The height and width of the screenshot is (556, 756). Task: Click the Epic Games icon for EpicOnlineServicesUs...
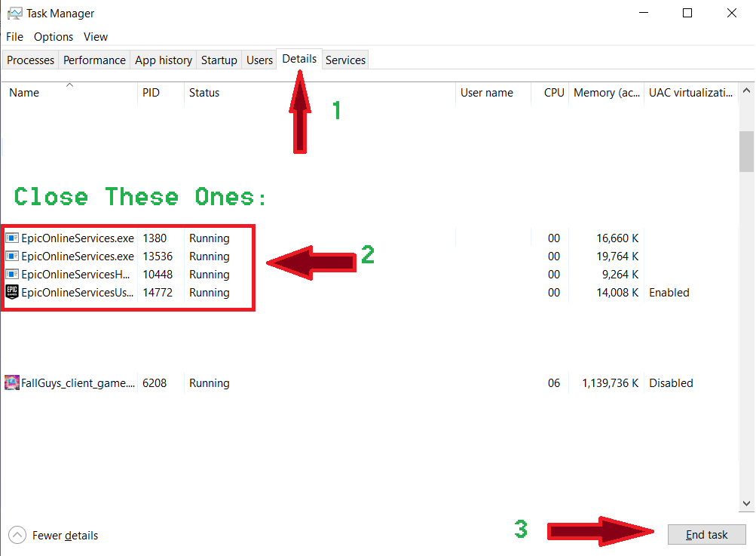[x=12, y=292]
